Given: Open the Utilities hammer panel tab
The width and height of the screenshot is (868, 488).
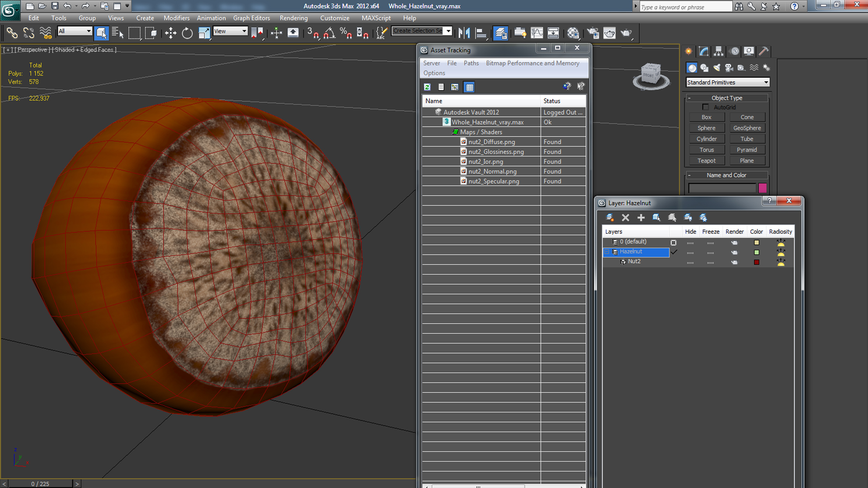Looking at the screenshot, I should coord(764,51).
